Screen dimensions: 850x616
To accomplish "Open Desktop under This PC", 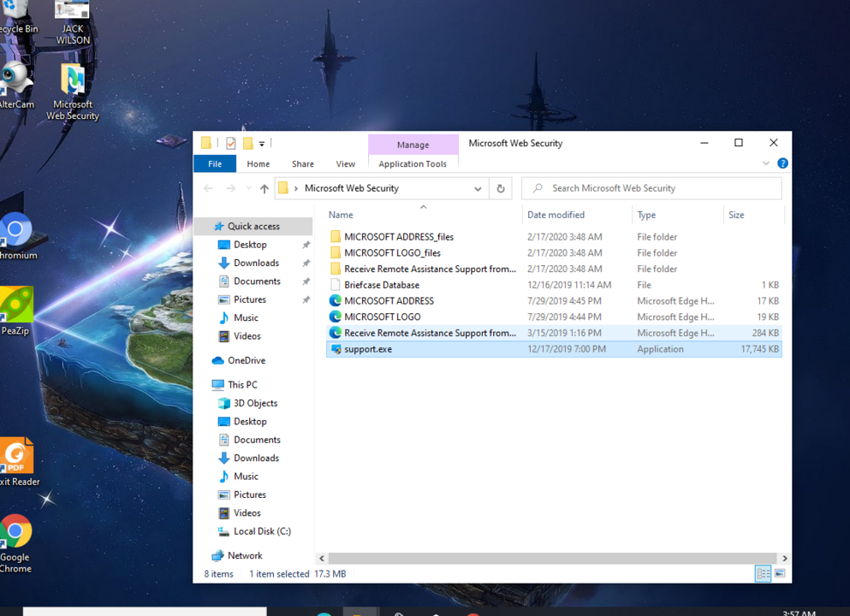I will (x=250, y=422).
